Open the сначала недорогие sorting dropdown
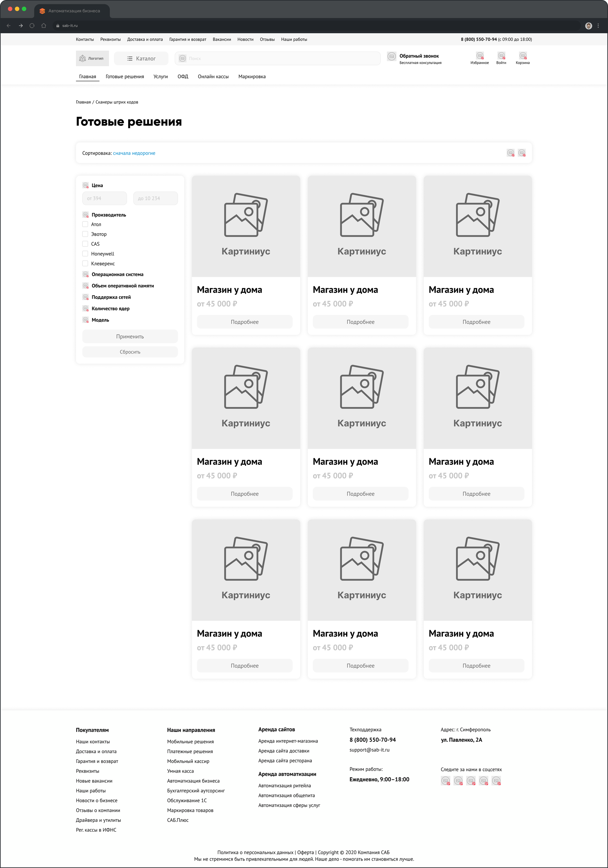Viewport: 608px width, 868px height. [x=134, y=153]
